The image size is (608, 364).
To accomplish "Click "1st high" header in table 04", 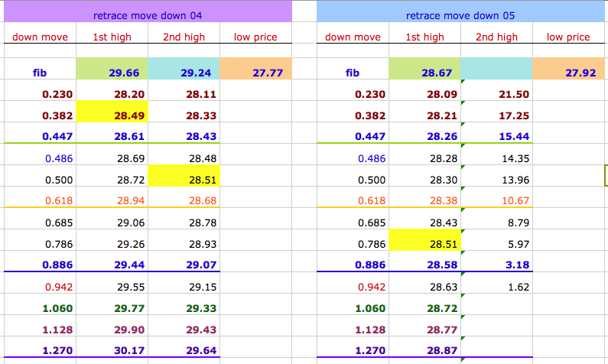I will [x=112, y=37].
